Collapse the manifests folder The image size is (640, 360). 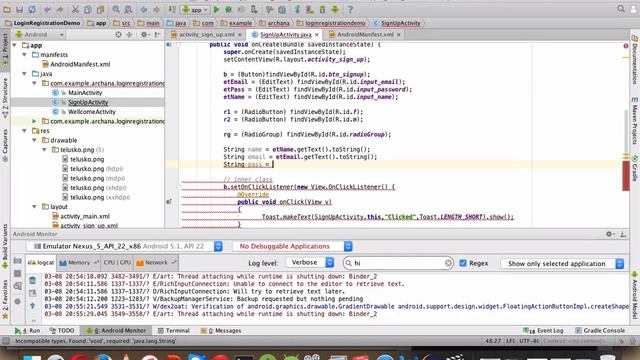pyautogui.click(x=24, y=54)
